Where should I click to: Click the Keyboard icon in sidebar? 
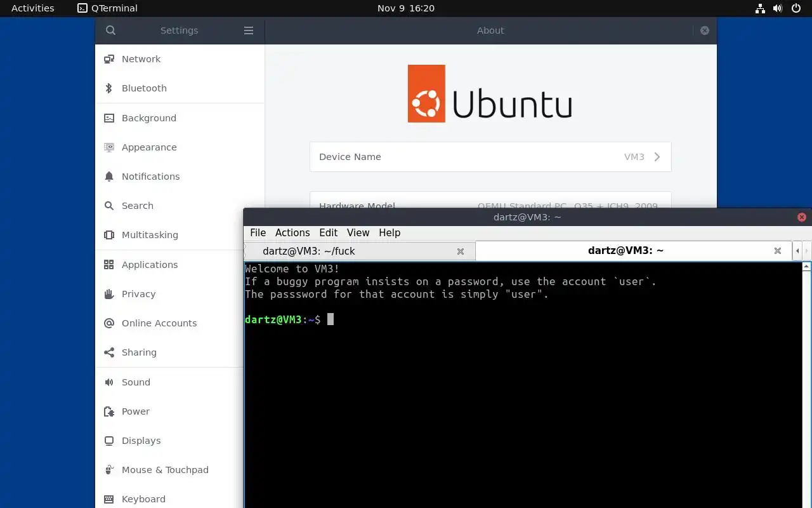[x=109, y=499]
